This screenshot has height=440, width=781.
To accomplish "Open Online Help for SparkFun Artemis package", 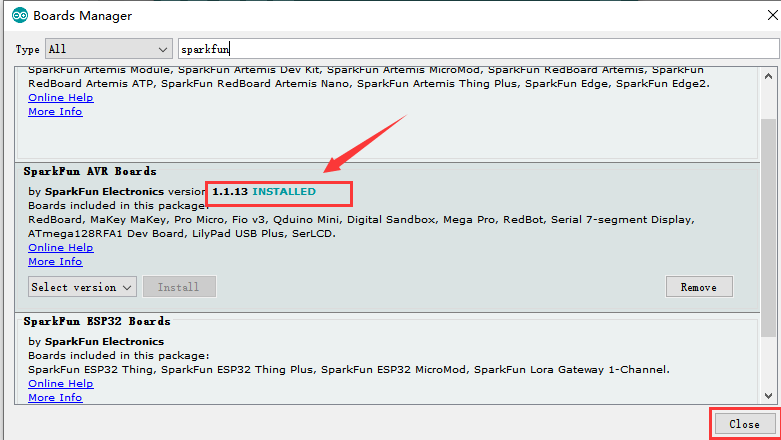I will (x=60, y=98).
